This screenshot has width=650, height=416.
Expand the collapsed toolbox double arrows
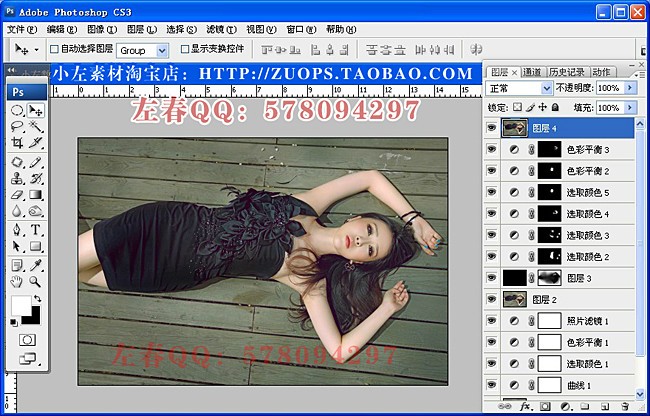tap(12, 70)
